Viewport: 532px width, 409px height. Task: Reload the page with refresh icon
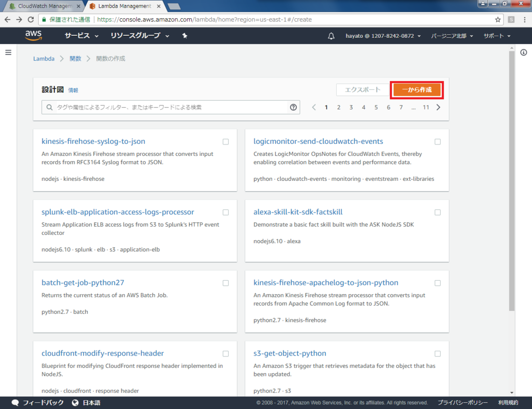tap(31, 20)
